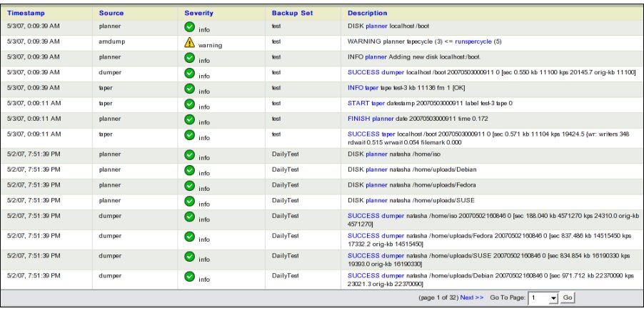
Task: Click the '5/2/07, 7:51:39 PM' timestamp of the DISK /home/uploads/SUSE row
Action: click(x=34, y=200)
